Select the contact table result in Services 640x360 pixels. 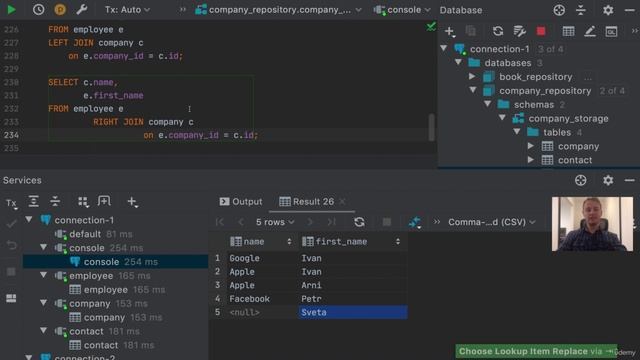[101, 345]
